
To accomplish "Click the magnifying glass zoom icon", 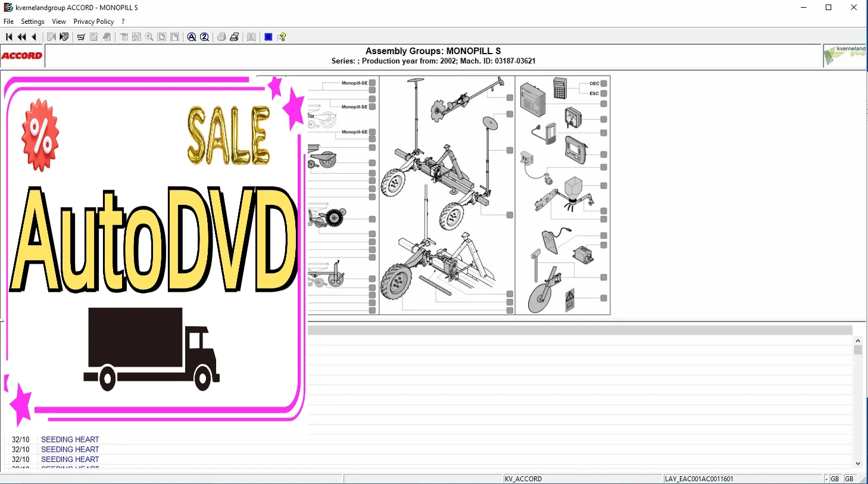I will point(149,37).
